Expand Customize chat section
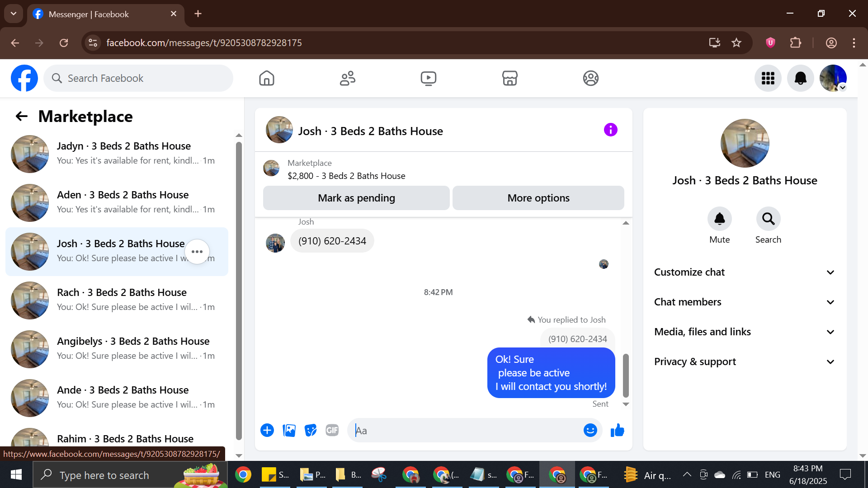Viewport: 868px width, 488px height. pyautogui.click(x=745, y=272)
